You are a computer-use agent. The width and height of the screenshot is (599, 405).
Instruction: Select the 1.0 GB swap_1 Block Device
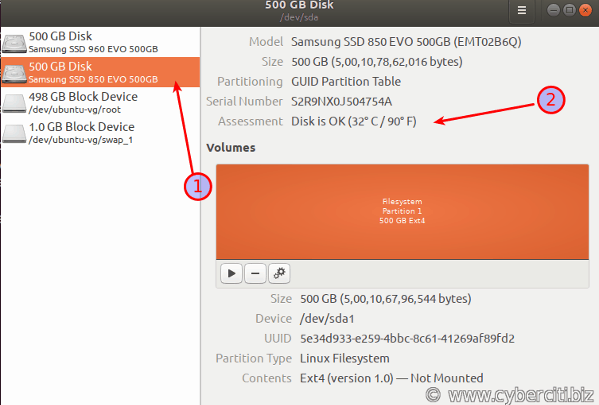[100, 133]
